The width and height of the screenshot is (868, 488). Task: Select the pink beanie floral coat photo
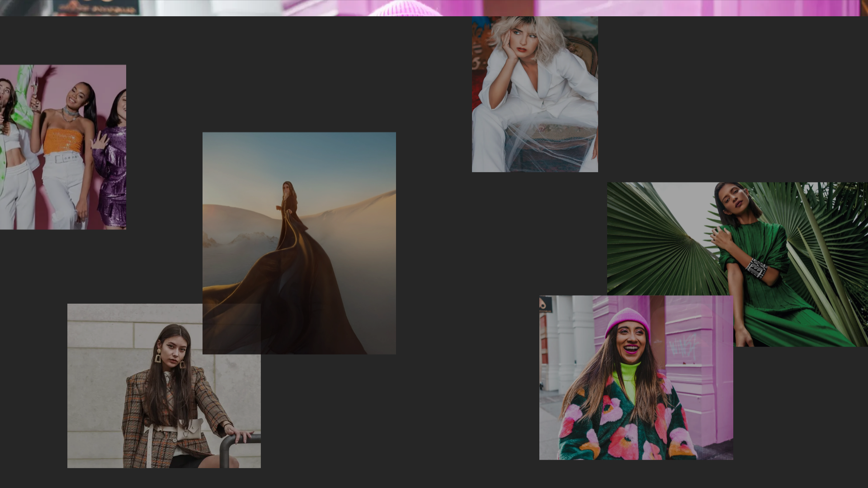coord(636,378)
